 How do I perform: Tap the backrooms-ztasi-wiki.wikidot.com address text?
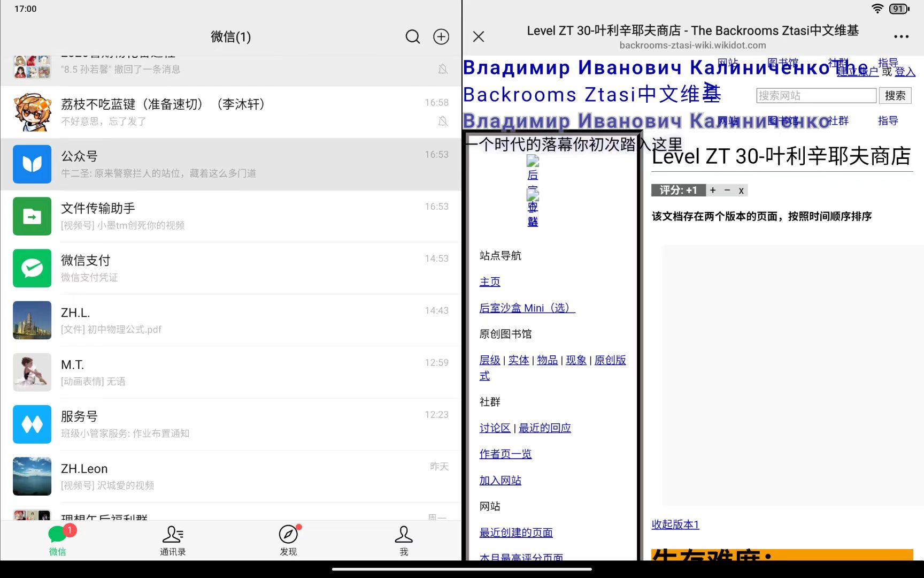pyautogui.click(x=693, y=45)
